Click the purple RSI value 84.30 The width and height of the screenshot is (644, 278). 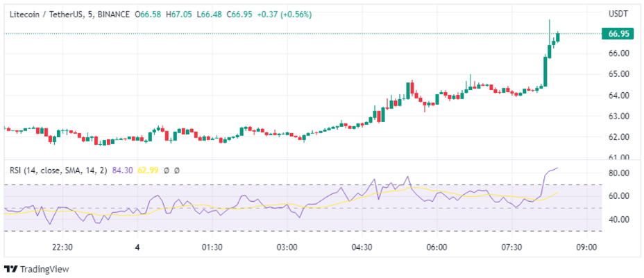(x=122, y=170)
